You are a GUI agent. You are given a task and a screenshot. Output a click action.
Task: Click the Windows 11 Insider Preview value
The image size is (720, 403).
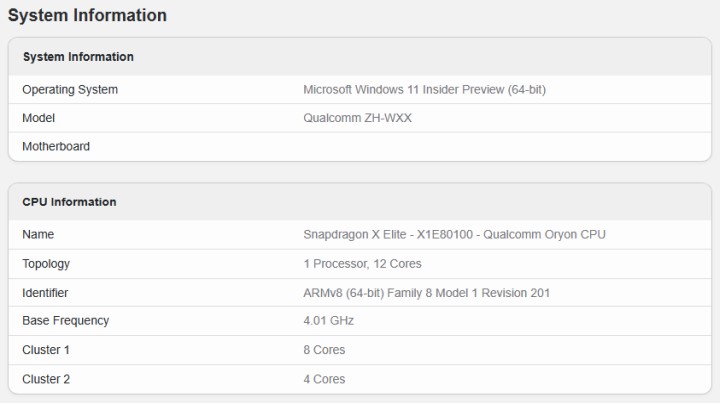pyautogui.click(x=424, y=90)
